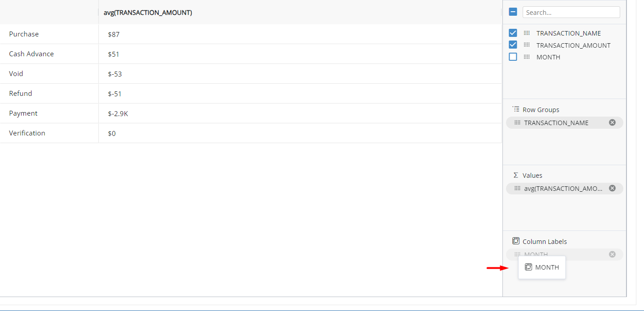Image resolution: width=644 pixels, height=311 pixels.
Task: Remove avg(TRANSACTION_AMOUNT) from Values
Action: (x=612, y=188)
